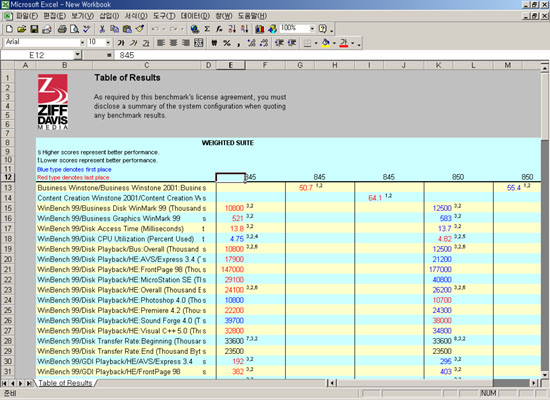Toggle Bold (가) formatting
This screenshot has width=550, height=400.
121,43
